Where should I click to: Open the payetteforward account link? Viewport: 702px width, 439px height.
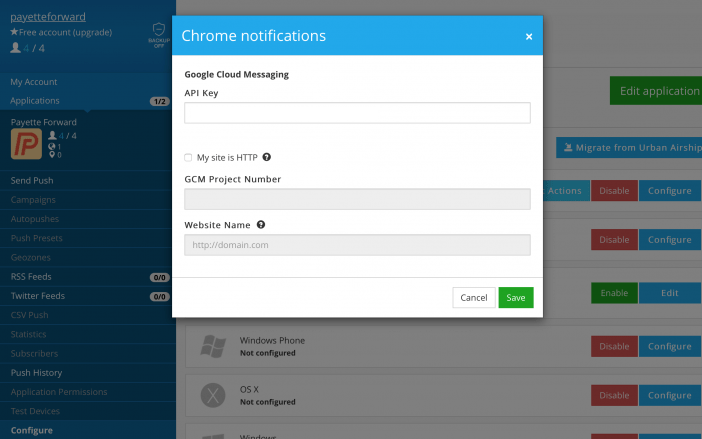48,17
